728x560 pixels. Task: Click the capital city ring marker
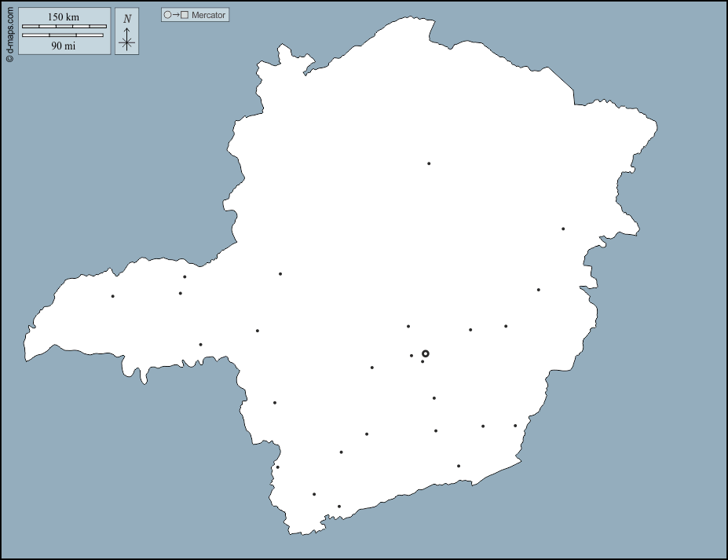click(x=426, y=353)
